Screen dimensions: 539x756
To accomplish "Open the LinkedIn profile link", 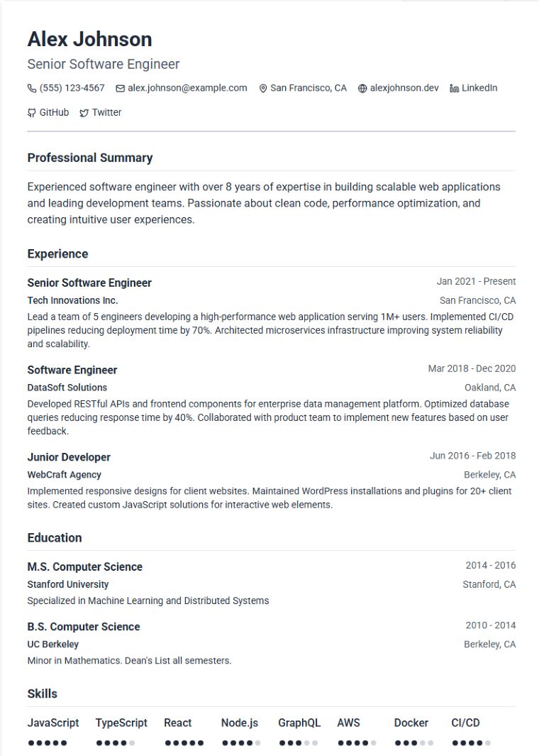I will pos(479,88).
